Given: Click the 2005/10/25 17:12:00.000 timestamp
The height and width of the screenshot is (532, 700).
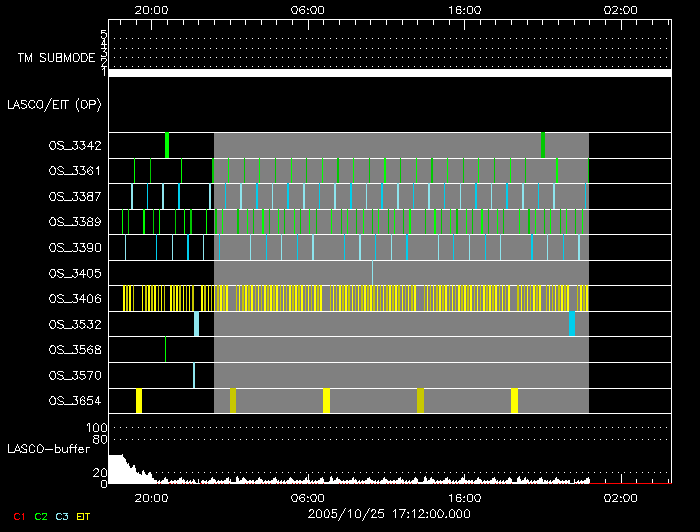Looking at the screenshot, I should coord(388,514).
